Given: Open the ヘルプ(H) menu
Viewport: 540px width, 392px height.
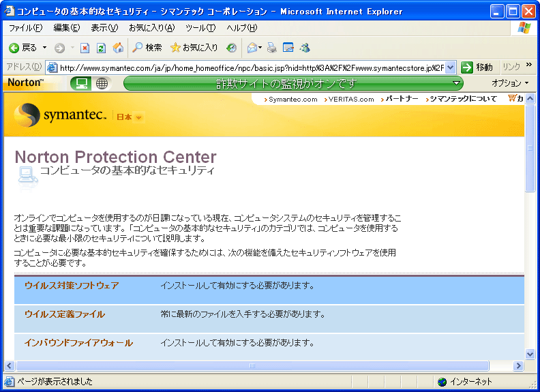Looking at the screenshot, I should coord(242,28).
